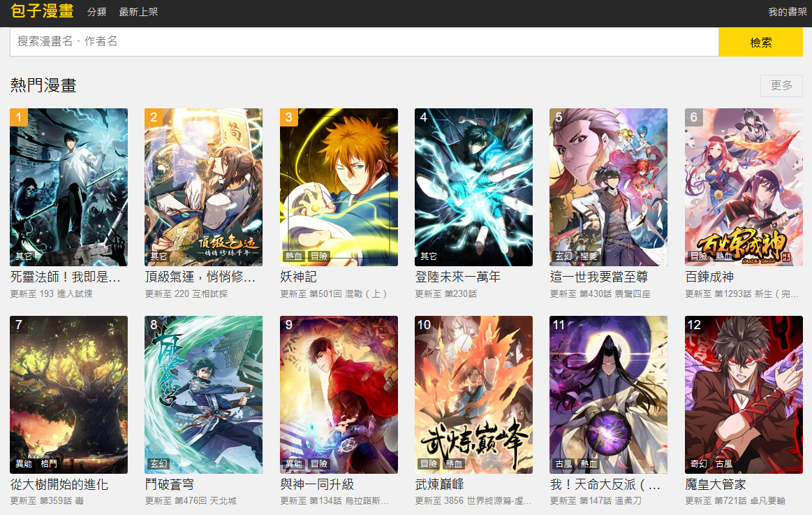812x515 pixels.
Task: Focus the 搜索漫畫名、作者名 search field
Action: coord(364,41)
